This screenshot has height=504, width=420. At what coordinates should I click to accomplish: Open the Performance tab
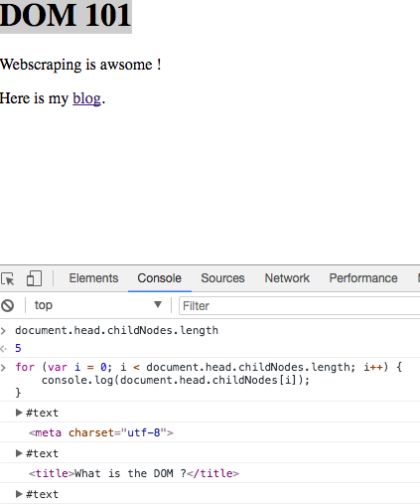click(363, 278)
